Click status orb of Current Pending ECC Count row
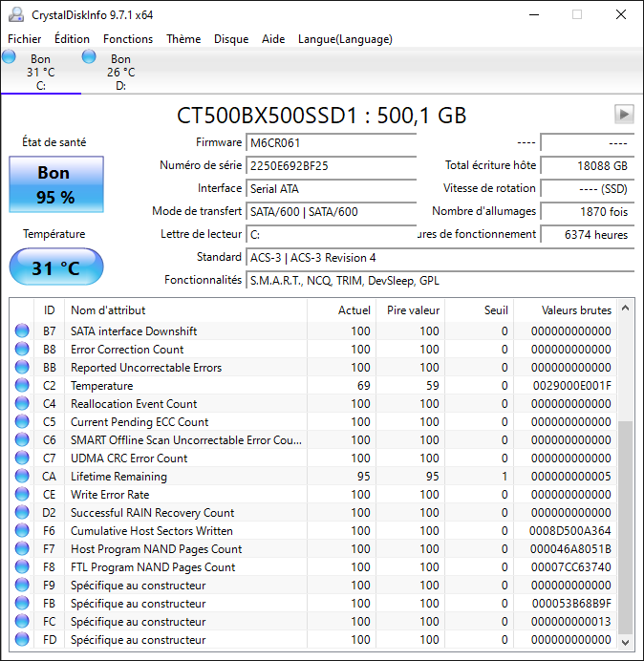This screenshot has width=644, height=661. point(22,421)
